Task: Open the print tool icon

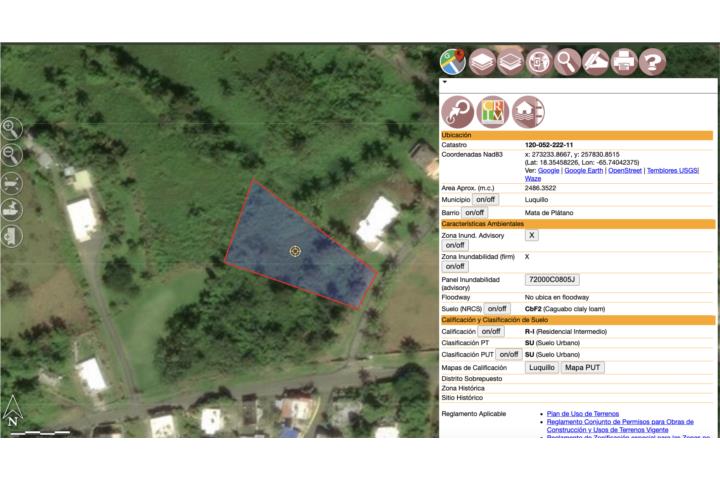Action: 624,61
